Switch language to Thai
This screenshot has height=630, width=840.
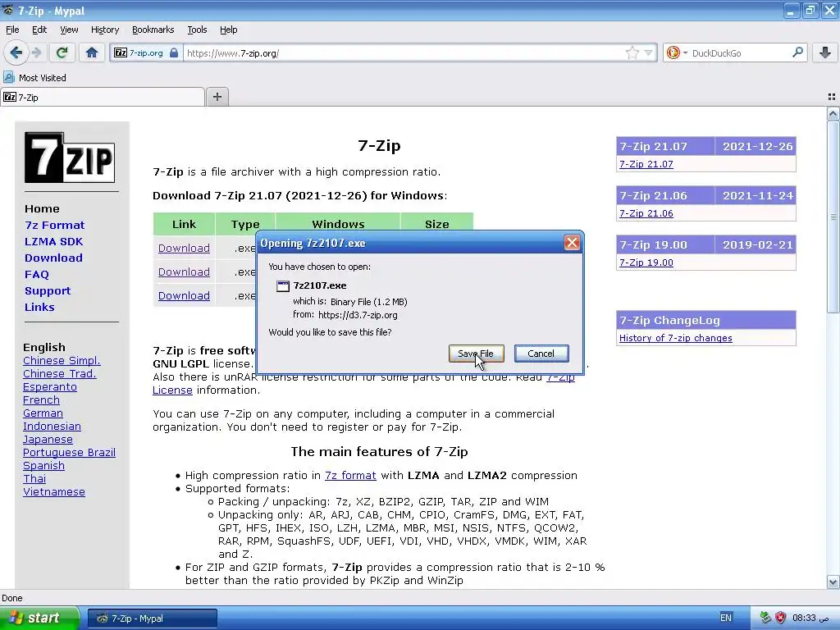pos(34,478)
